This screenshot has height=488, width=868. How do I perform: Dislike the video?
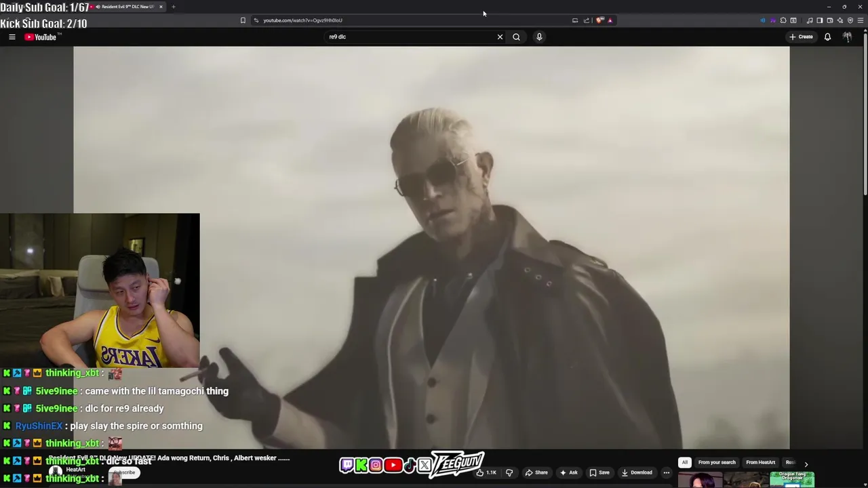click(509, 472)
